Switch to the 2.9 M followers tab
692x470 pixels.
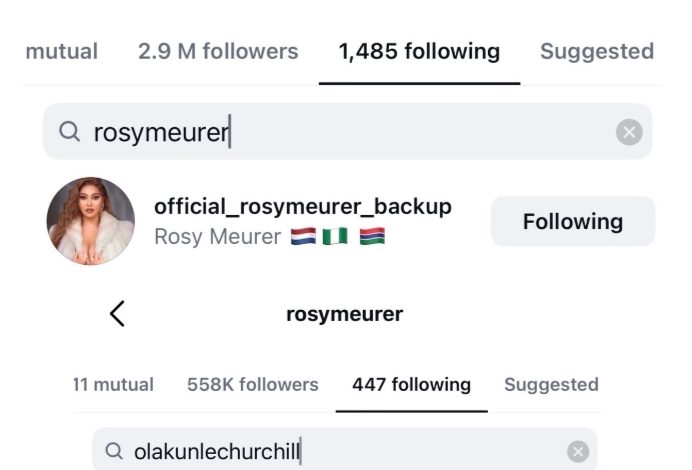(x=218, y=51)
